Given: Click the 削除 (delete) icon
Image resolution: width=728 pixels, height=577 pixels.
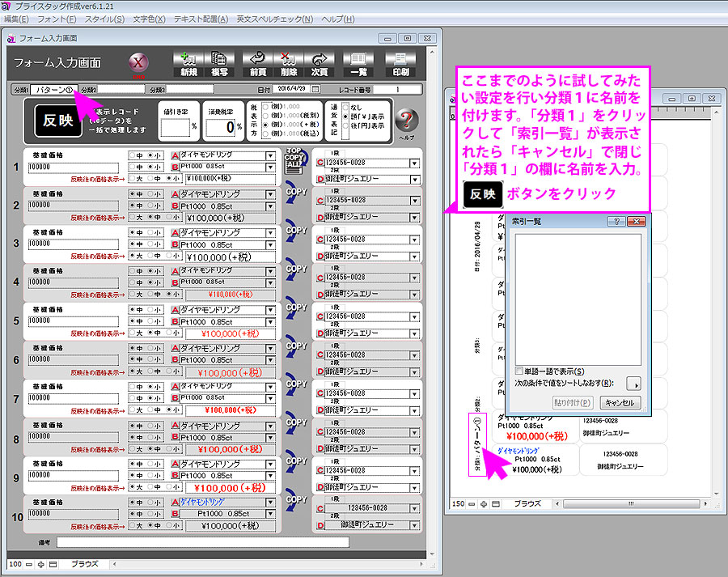Looking at the screenshot, I should (287, 63).
